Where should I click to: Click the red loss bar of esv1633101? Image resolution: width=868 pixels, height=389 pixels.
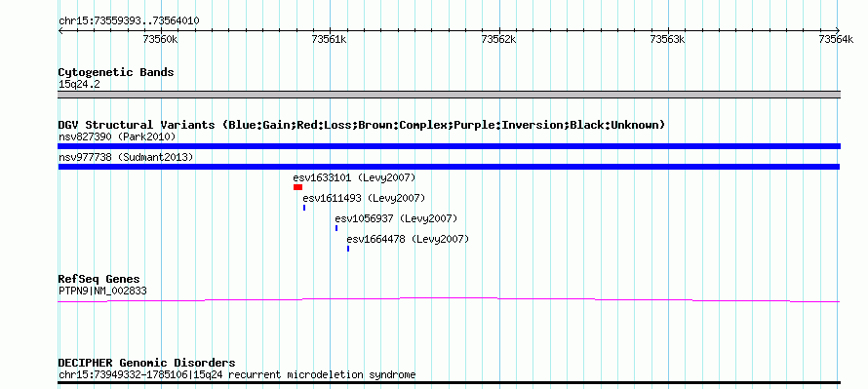click(x=297, y=187)
